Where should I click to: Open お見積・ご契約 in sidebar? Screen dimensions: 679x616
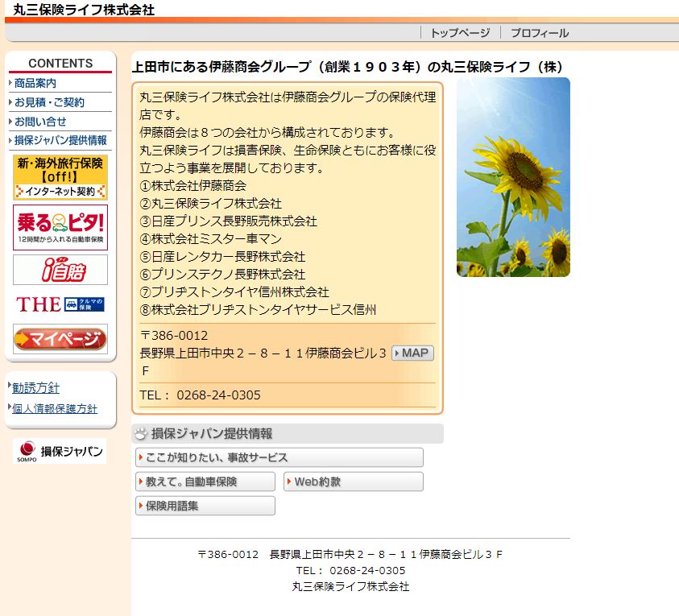click(x=49, y=102)
